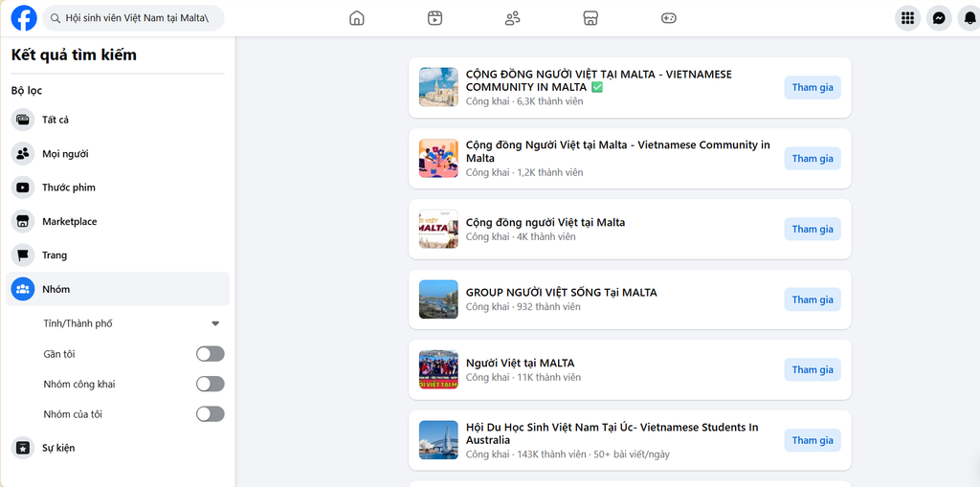
Task: Turn on the Nhóm công khai toggle
Action: [x=210, y=384]
